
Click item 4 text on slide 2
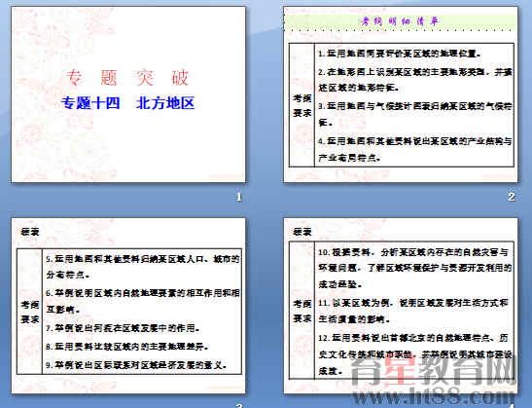tap(415, 150)
